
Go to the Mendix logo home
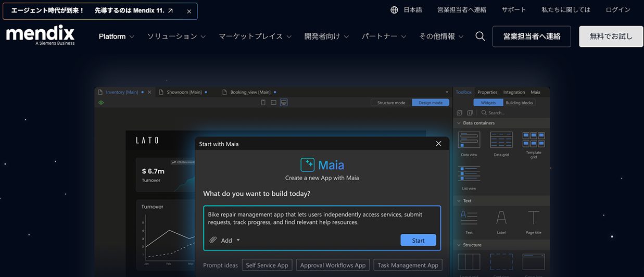tap(41, 35)
